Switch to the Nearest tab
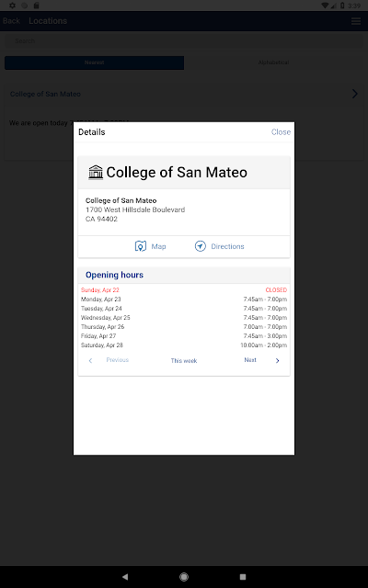 pyautogui.click(x=94, y=62)
